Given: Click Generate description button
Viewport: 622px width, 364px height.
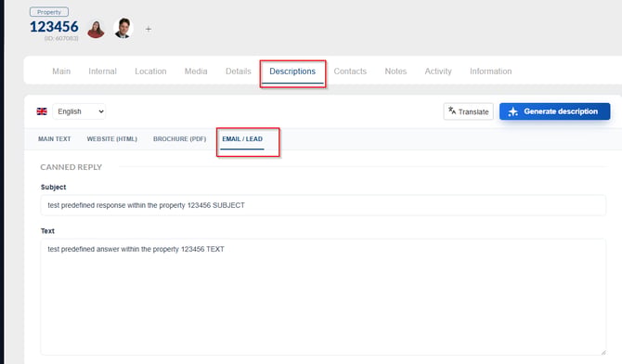Looking at the screenshot, I should point(554,111).
